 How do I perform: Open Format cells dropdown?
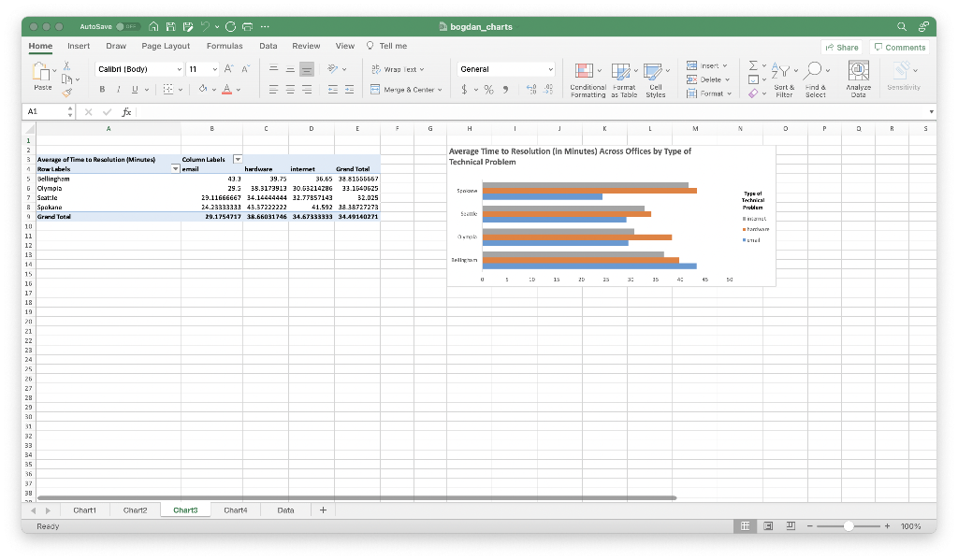(x=709, y=93)
